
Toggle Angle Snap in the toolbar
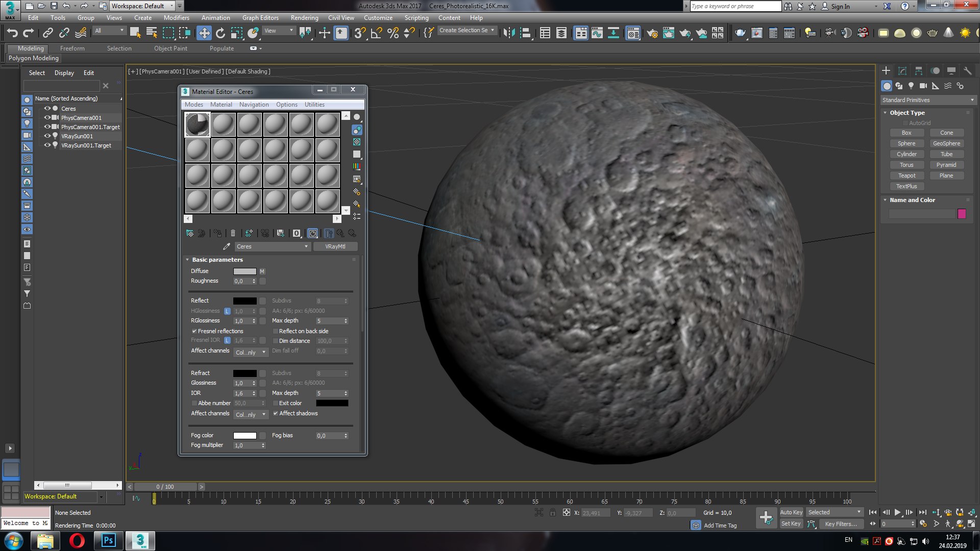[377, 33]
